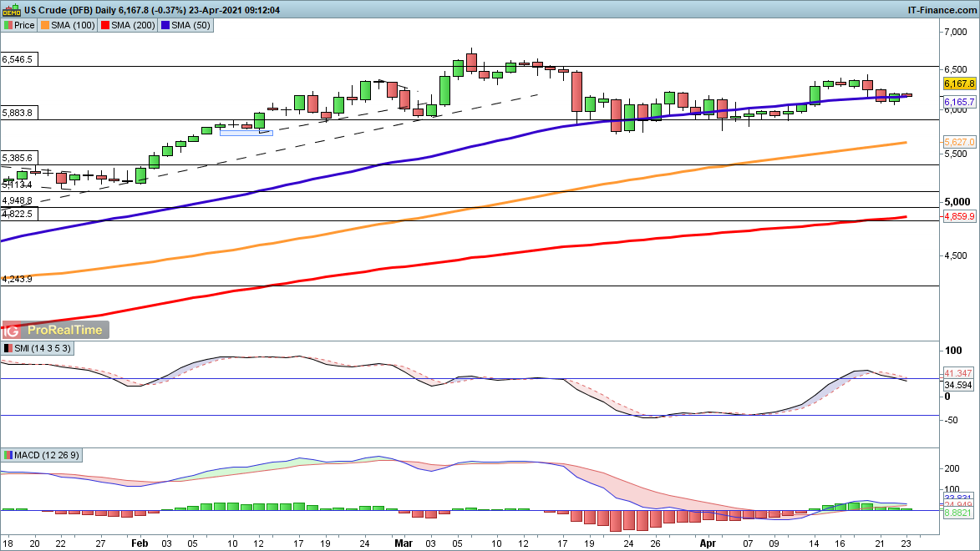Image resolution: width=980 pixels, height=551 pixels.
Task: Click the MACD indicator legend icon
Action: (x=8, y=455)
